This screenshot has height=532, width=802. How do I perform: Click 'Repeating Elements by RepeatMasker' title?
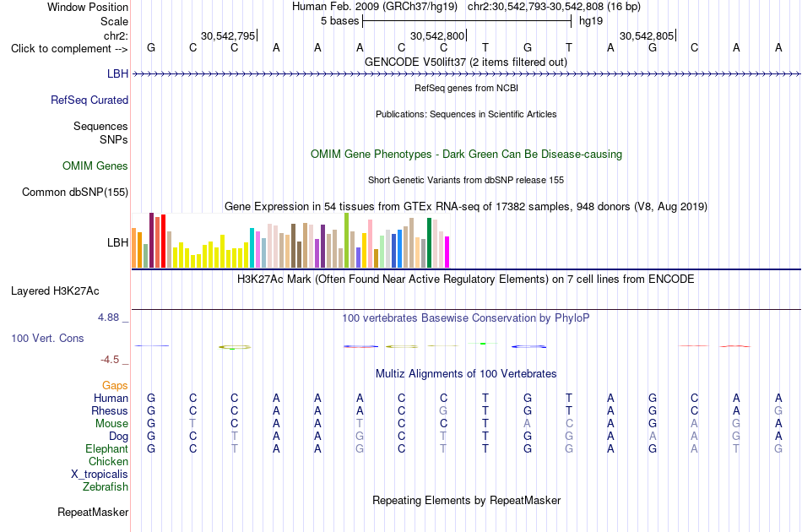pos(467,500)
